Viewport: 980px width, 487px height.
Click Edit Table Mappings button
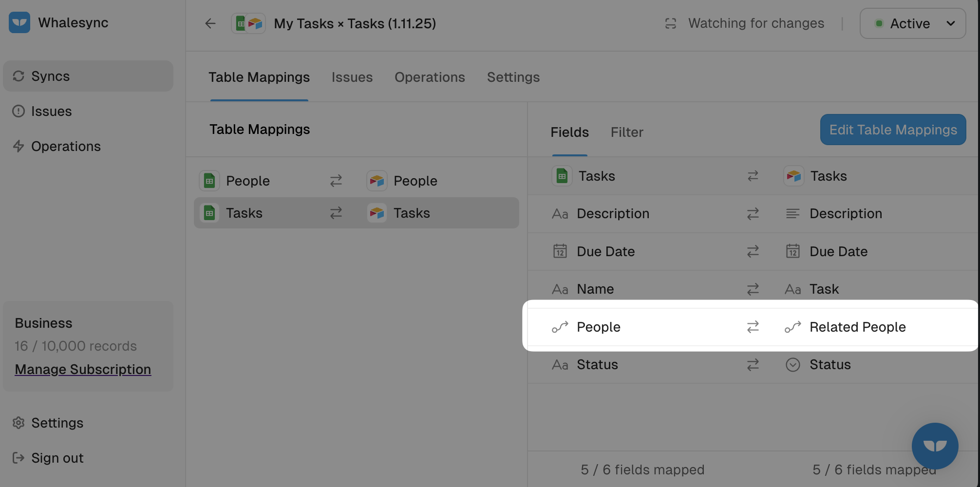click(x=893, y=130)
